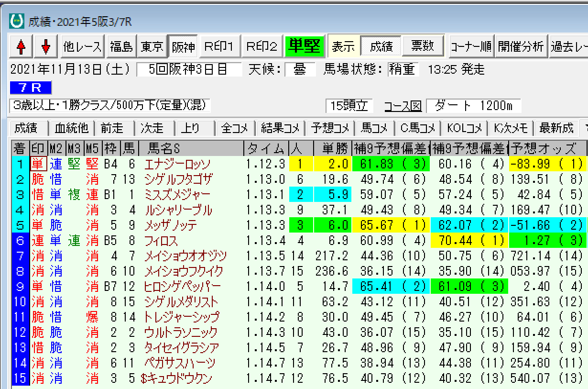This screenshot has height=389, width=588.
Task: Click horse name シゲルフタゴザ
Action: [x=178, y=179]
